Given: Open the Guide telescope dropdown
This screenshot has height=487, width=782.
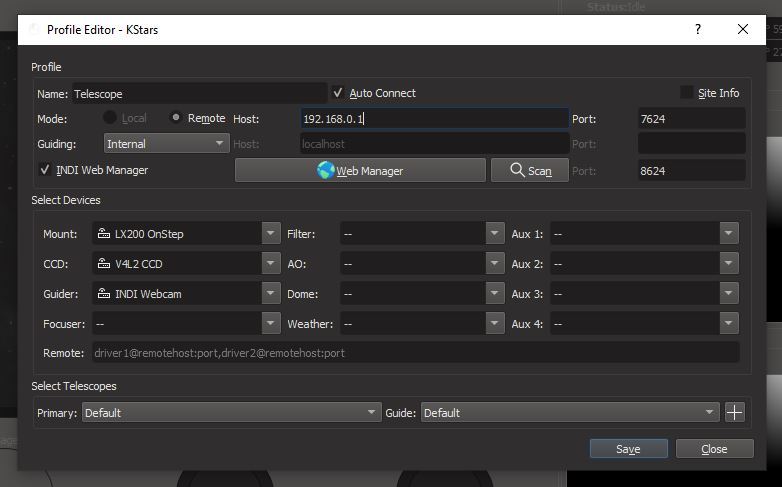Looking at the screenshot, I should (x=570, y=413).
